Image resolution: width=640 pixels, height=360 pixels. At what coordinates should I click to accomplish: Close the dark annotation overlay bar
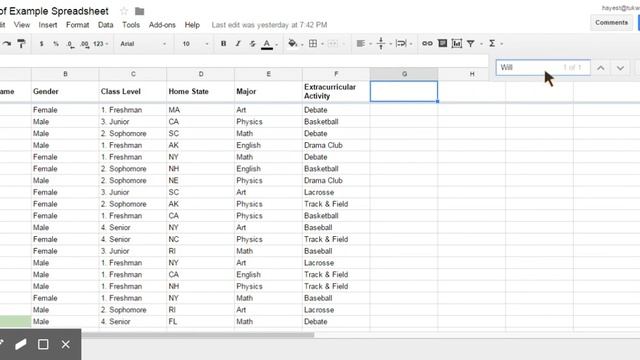[x=65, y=344]
